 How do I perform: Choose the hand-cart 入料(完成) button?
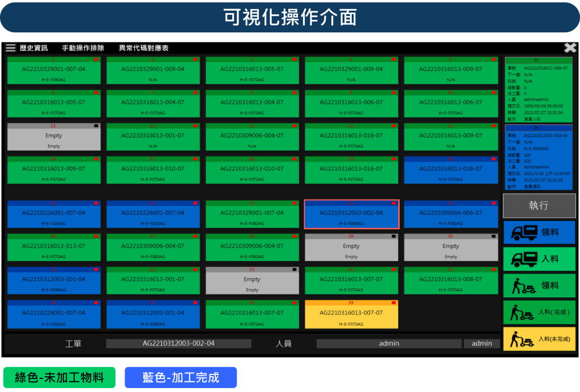539,312
